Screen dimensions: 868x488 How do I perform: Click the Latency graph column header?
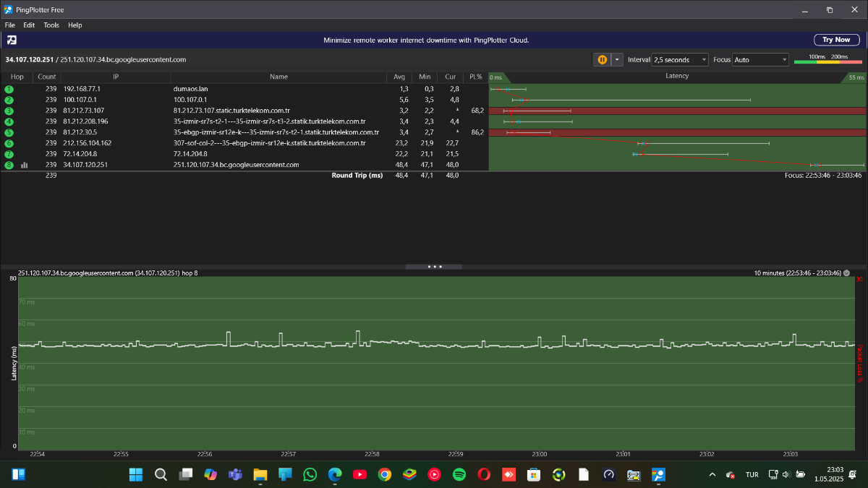[x=677, y=77]
